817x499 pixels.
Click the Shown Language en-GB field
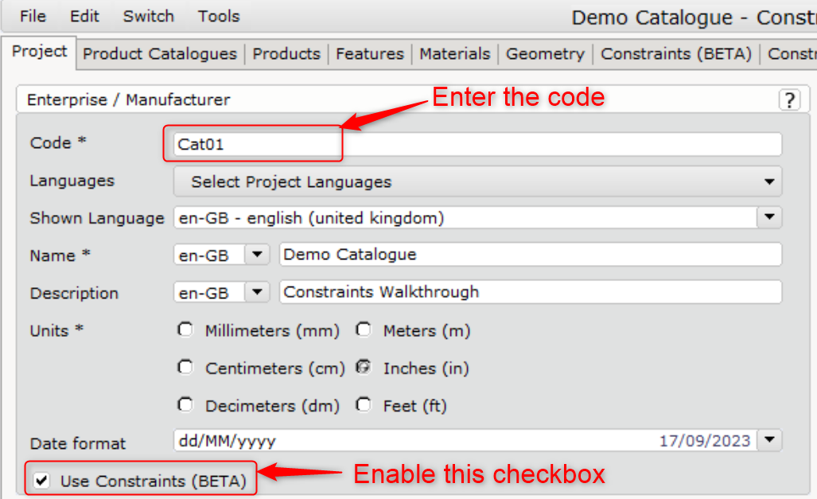click(x=465, y=217)
